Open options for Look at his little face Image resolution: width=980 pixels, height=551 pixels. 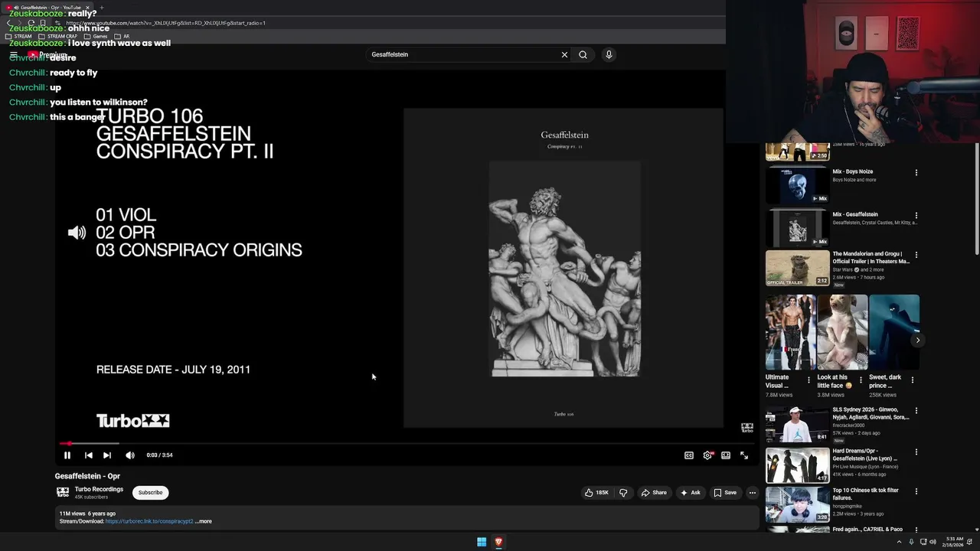pyautogui.click(x=861, y=380)
